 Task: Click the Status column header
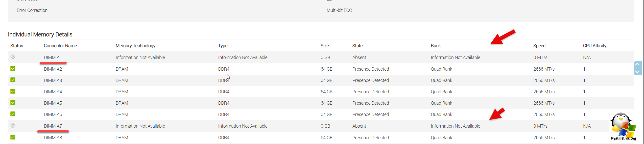coord(17,46)
